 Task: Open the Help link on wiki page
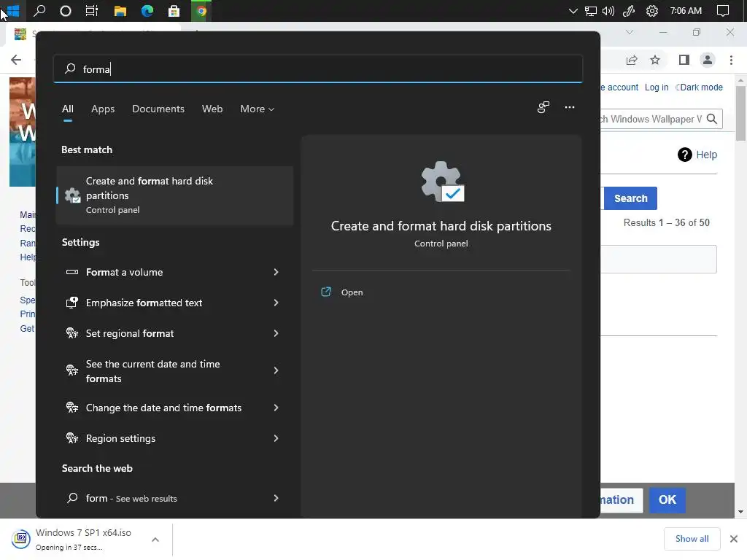coord(706,155)
